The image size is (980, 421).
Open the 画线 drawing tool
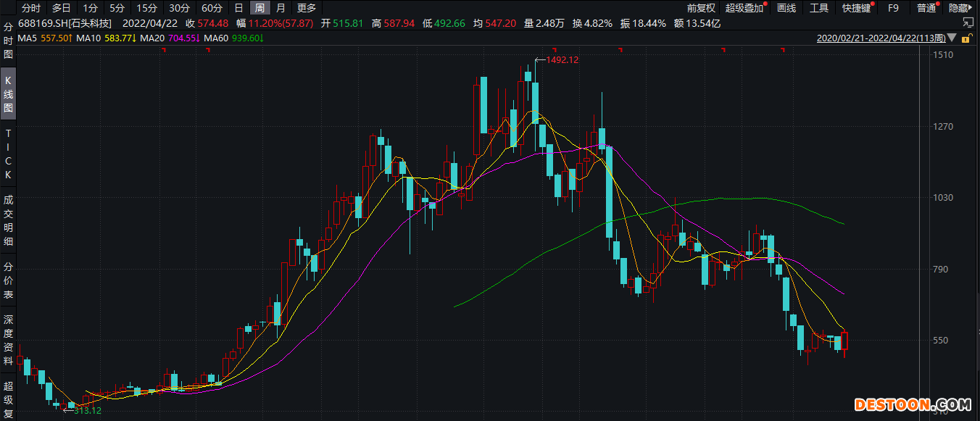point(786,8)
